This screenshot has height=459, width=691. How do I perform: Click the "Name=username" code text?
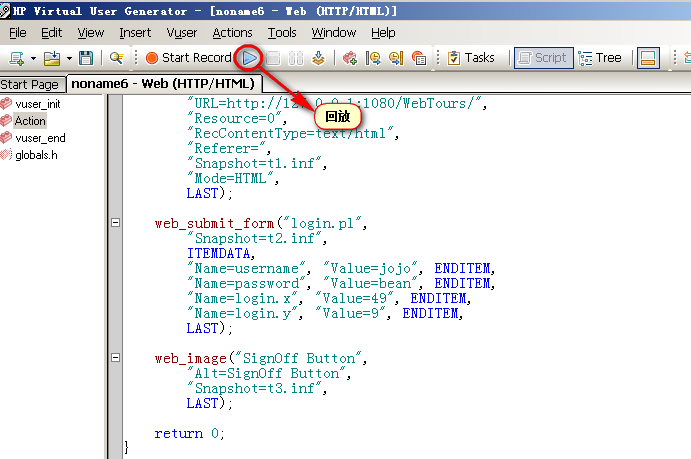click(246, 268)
